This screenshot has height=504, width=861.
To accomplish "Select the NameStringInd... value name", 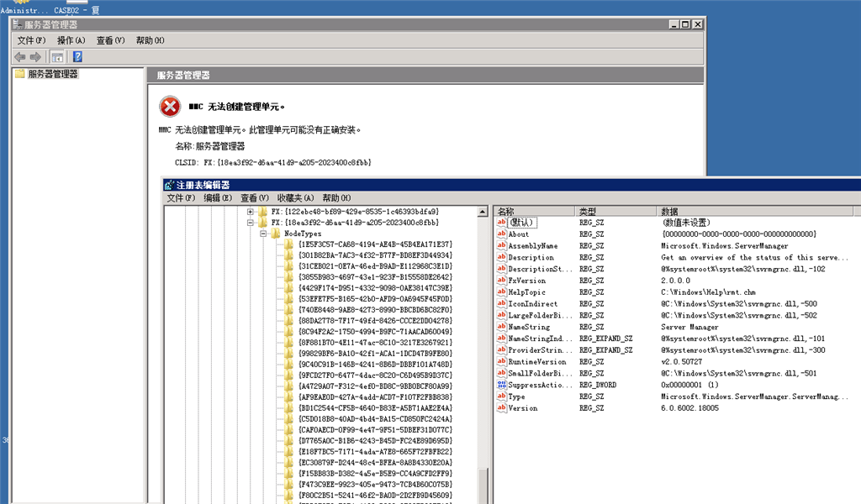I will click(541, 339).
